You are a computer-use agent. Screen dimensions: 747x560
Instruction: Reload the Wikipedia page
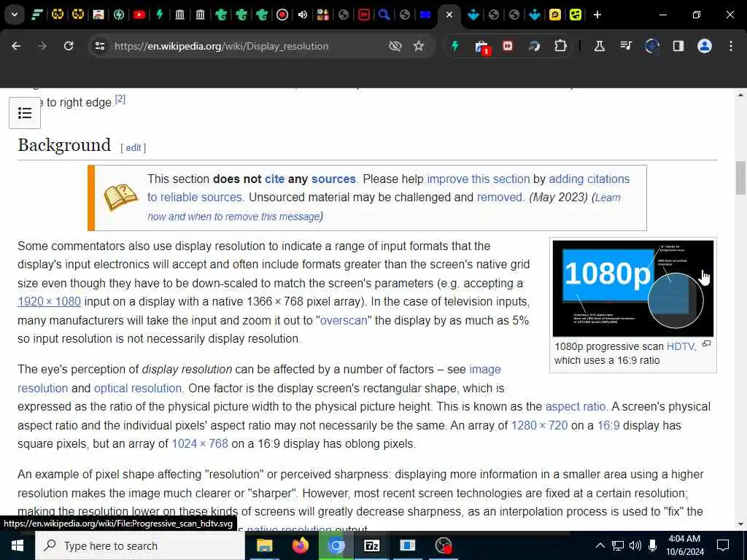click(69, 46)
